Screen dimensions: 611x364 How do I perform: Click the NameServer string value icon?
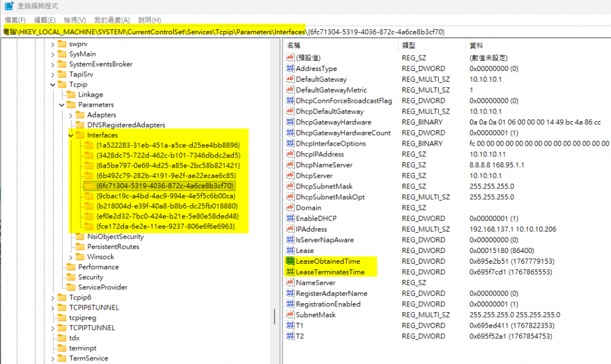tap(290, 283)
